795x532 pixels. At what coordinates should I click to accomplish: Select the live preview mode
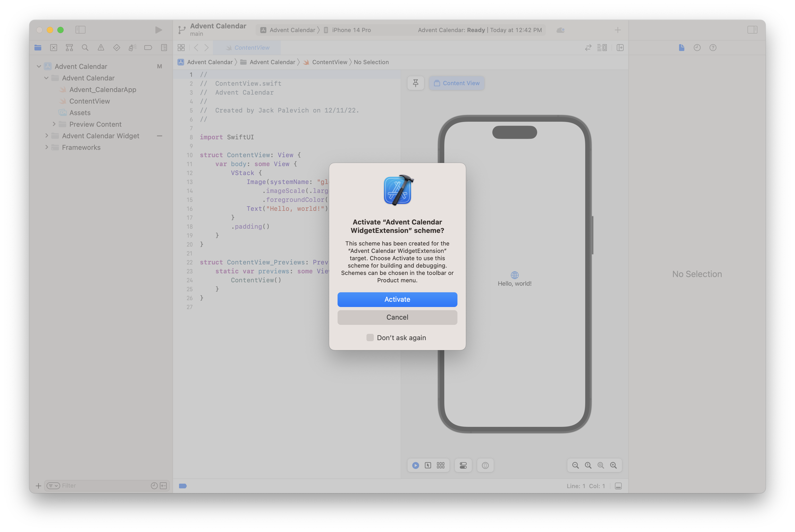[416, 465]
